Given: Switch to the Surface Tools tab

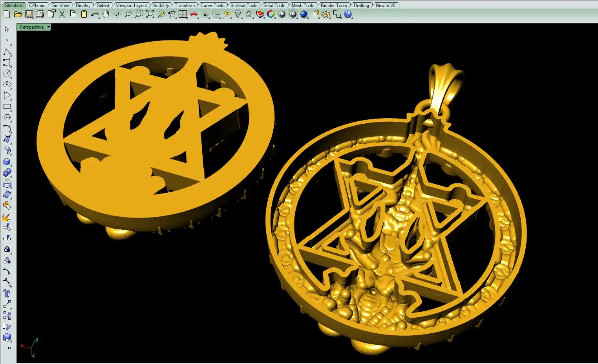Looking at the screenshot, I should (x=243, y=5).
